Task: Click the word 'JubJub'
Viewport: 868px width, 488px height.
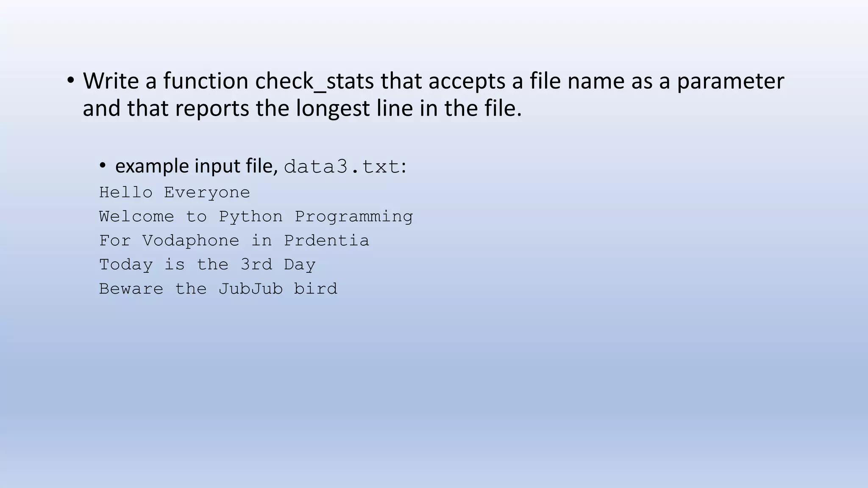Action: click(x=250, y=289)
